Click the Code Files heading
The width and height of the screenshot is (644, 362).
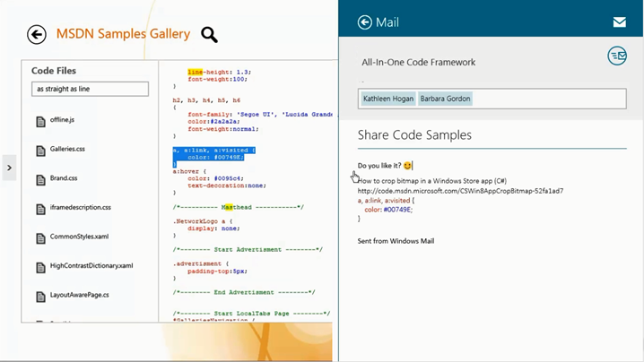54,71
